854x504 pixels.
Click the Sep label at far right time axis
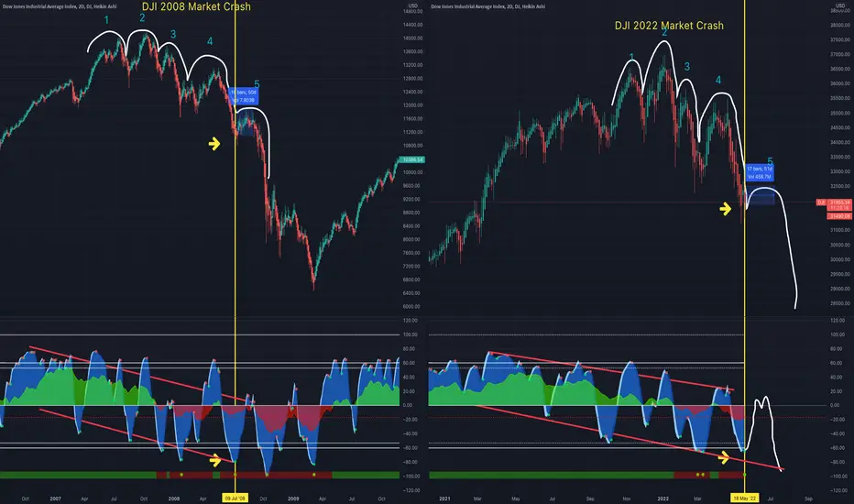808,499
